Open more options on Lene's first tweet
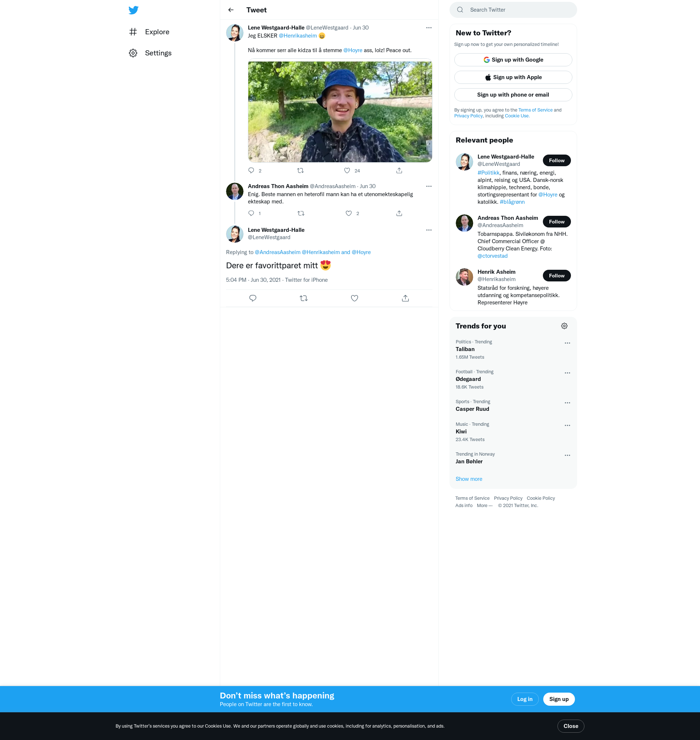 (429, 28)
